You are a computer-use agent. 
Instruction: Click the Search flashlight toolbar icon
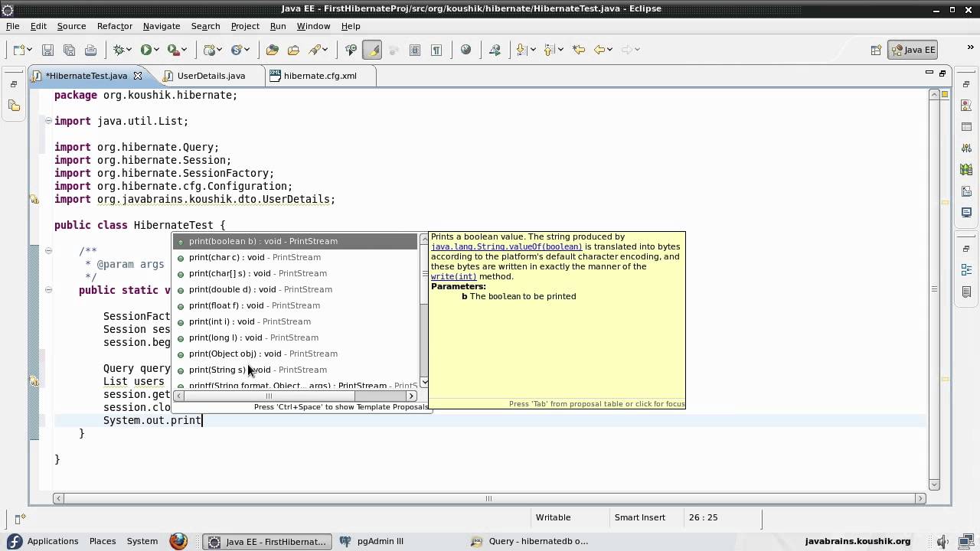point(315,50)
